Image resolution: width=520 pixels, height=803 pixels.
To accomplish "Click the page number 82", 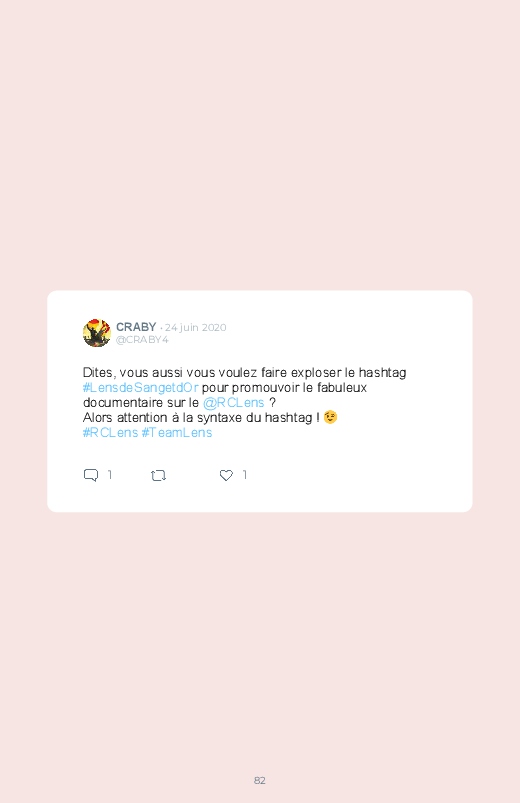I will pyautogui.click(x=260, y=780).
